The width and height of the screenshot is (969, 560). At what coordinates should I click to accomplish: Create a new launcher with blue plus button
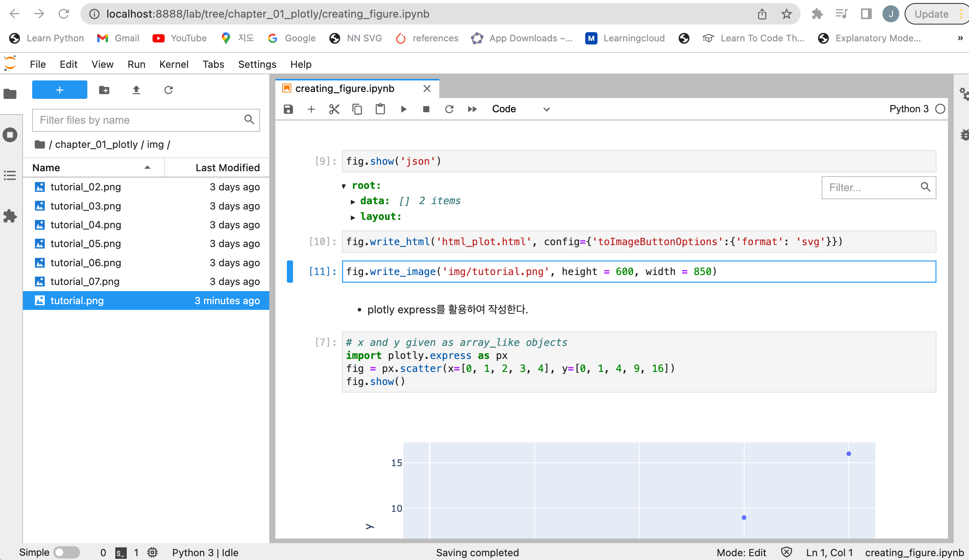(x=60, y=90)
